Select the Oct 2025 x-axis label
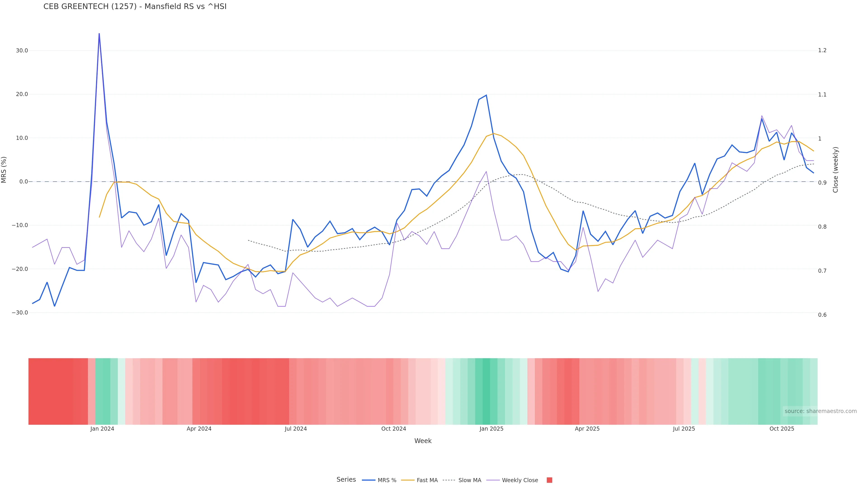The height and width of the screenshot is (488, 868). tap(782, 429)
